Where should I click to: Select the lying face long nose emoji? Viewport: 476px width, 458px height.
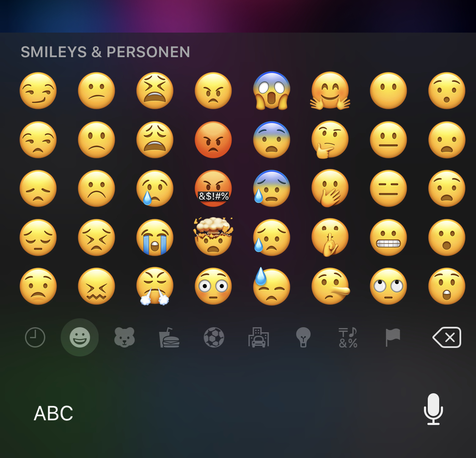tap(330, 286)
